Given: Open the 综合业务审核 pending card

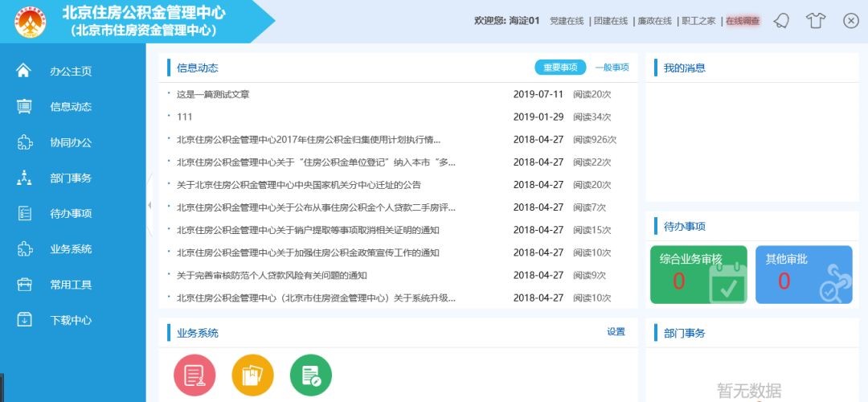Looking at the screenshot, I should click(698, 275).
